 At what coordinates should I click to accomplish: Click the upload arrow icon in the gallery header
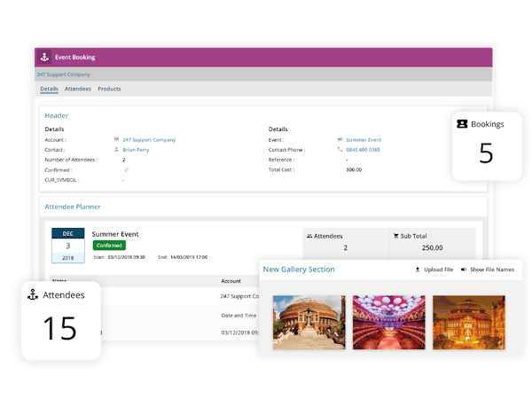[418, 270]
